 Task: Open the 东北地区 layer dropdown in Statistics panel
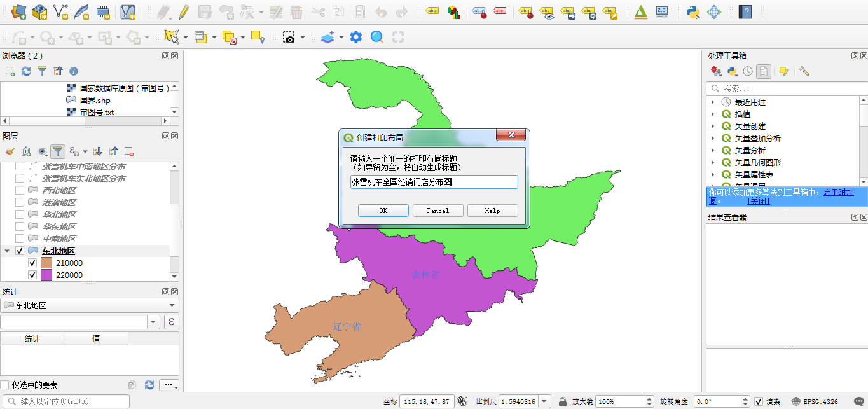[x=90, y=305]
